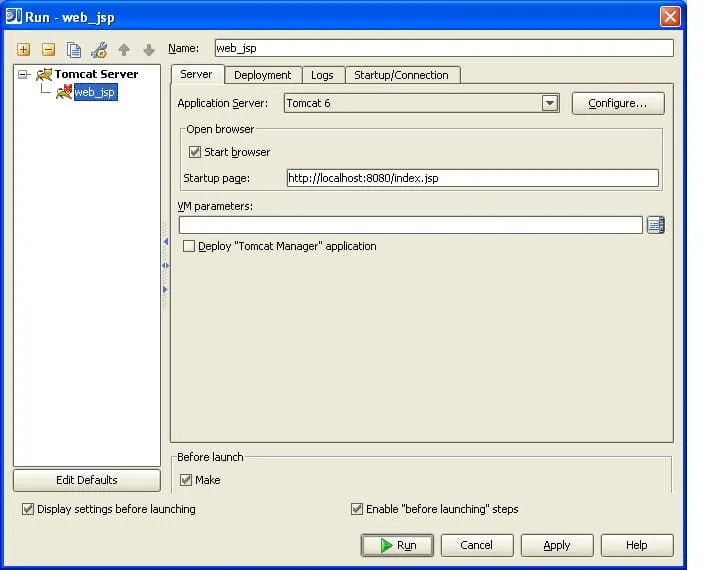Screen dimensions: 726x570
Task: Click the Configure... button
Action: tap(617, 103)
